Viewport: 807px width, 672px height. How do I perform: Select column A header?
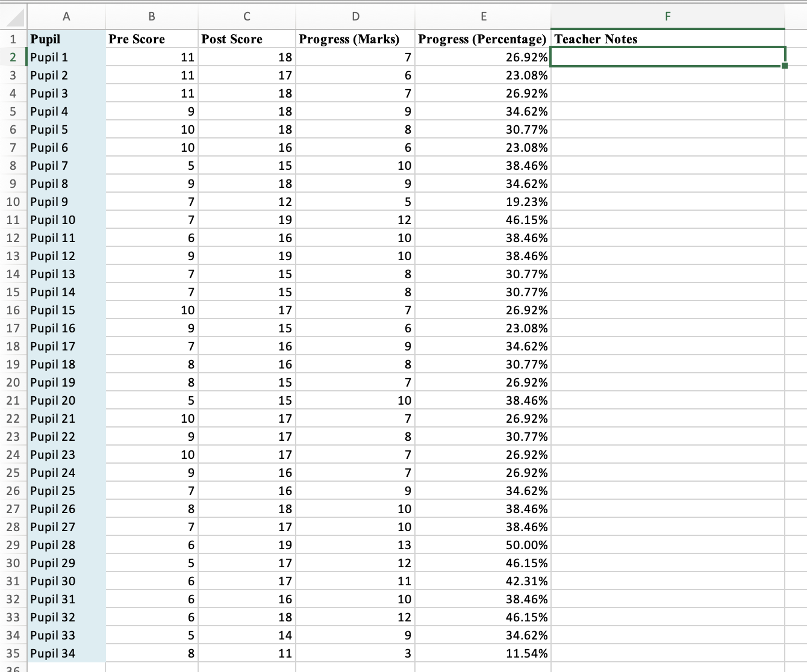66,17
